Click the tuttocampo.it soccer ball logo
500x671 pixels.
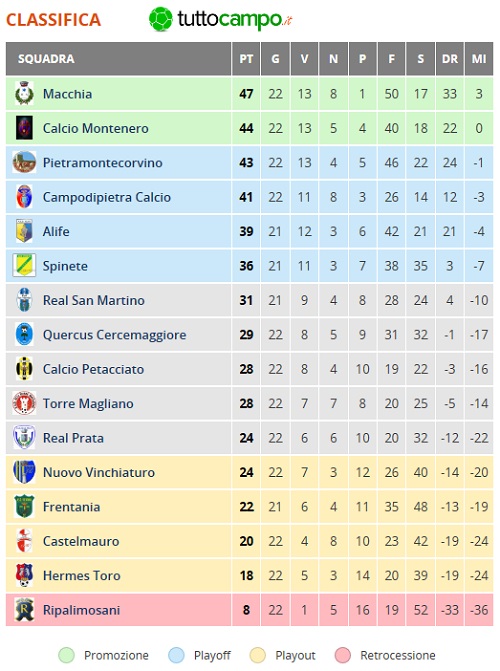tap(161, 19)
